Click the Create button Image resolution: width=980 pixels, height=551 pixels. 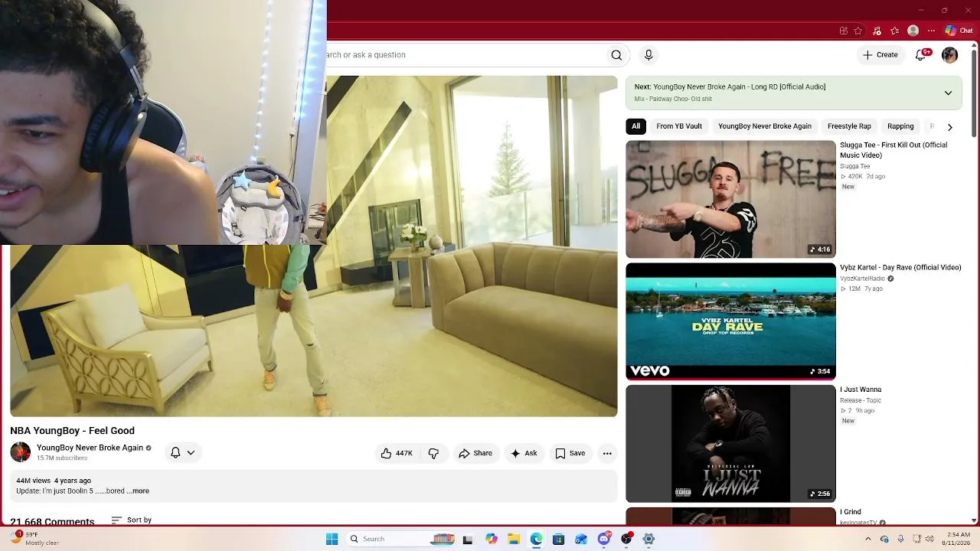pos(880,55)
